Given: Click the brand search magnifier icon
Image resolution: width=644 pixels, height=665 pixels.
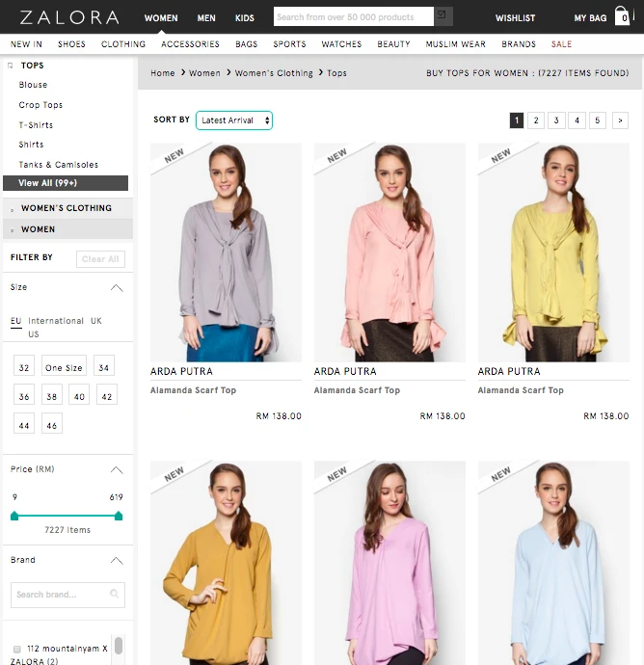Looking at the screenshot, I should [114, 594].
